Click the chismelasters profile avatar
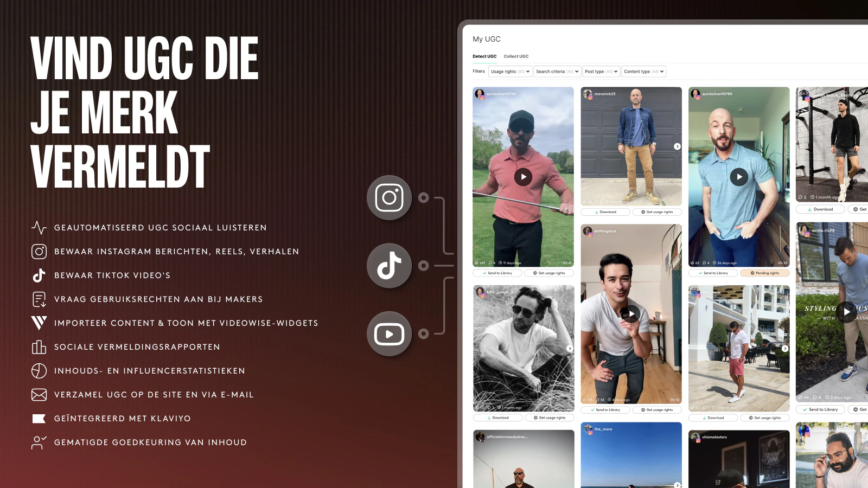Screen dimensions: 868x488 click(x=695, y=436)
